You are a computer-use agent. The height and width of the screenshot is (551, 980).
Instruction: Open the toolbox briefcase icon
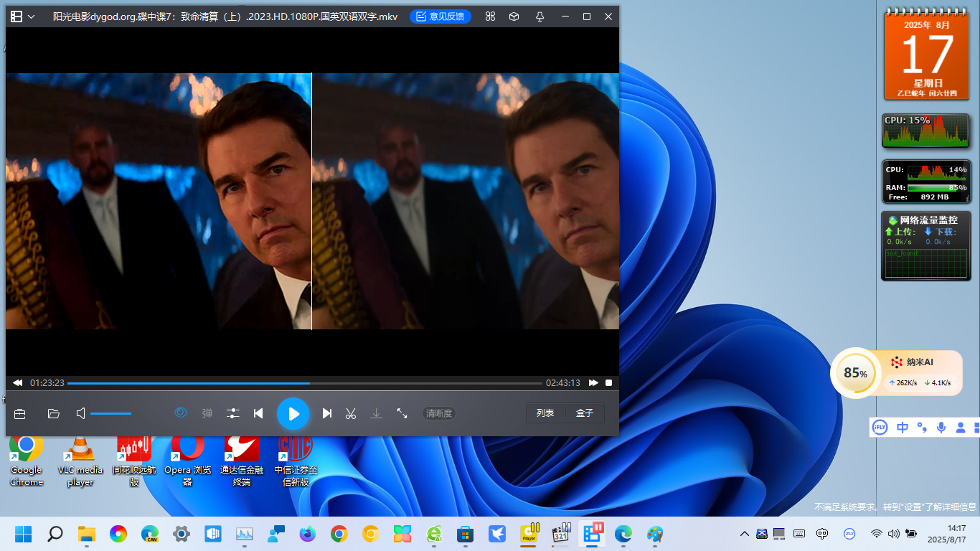[20, 413]
